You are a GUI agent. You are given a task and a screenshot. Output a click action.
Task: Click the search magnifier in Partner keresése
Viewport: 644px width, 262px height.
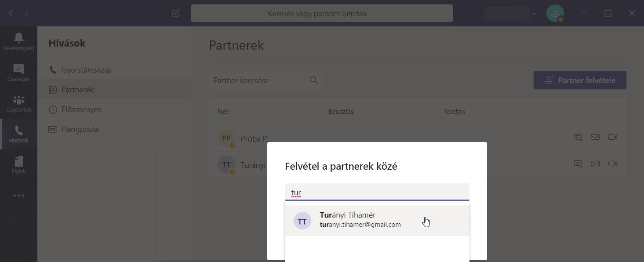314,80
